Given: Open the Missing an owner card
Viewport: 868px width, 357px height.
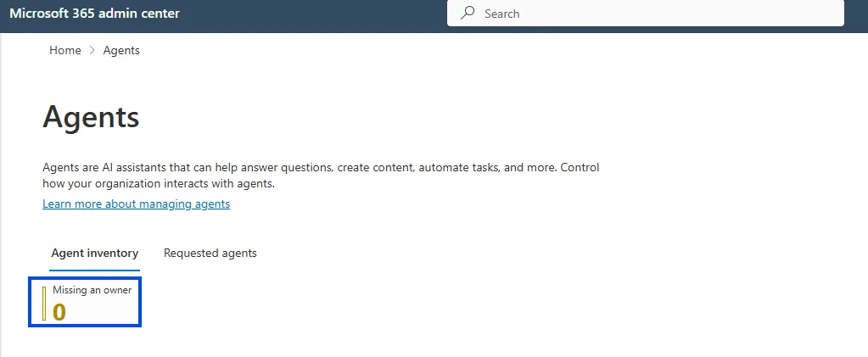Looking at the screenshot, I should (85, 302).
